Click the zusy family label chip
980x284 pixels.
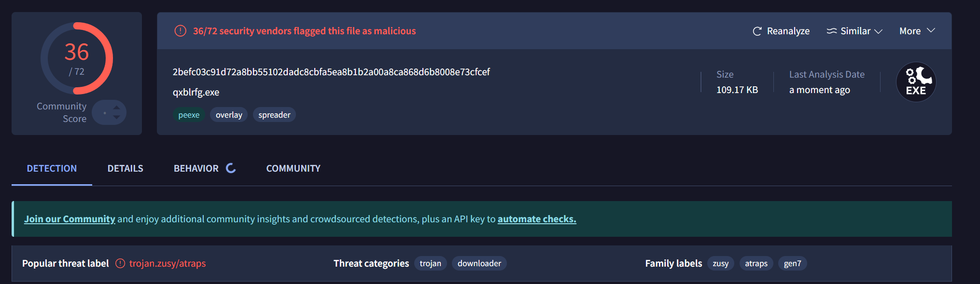[x=720, y=263]
